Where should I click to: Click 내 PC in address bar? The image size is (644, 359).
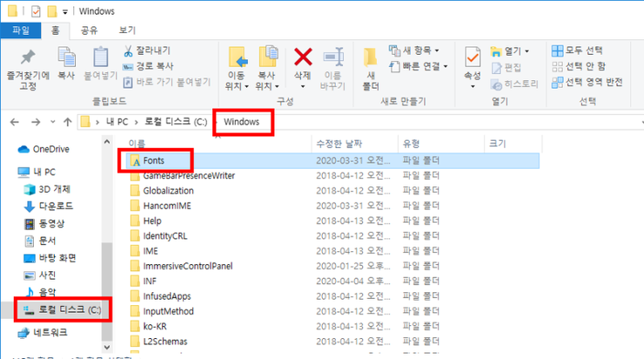point(117,122)
